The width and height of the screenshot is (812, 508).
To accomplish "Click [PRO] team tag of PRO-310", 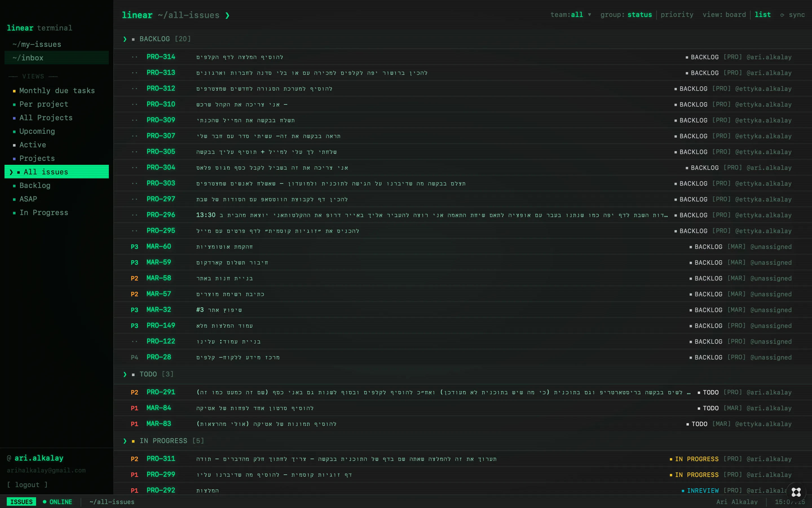I will (x=721, y=104).
